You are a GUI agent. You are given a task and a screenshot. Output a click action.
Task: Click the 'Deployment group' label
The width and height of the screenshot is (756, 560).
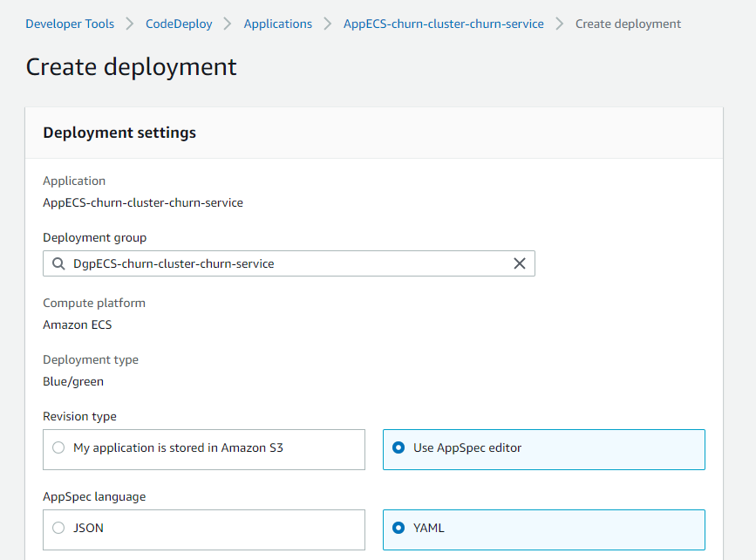click(x=94, y=238)
